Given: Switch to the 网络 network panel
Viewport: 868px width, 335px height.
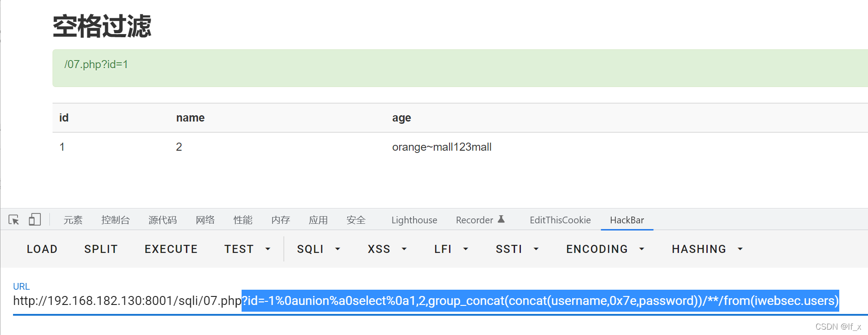Looking at the screenshot, I should point(205,220).
